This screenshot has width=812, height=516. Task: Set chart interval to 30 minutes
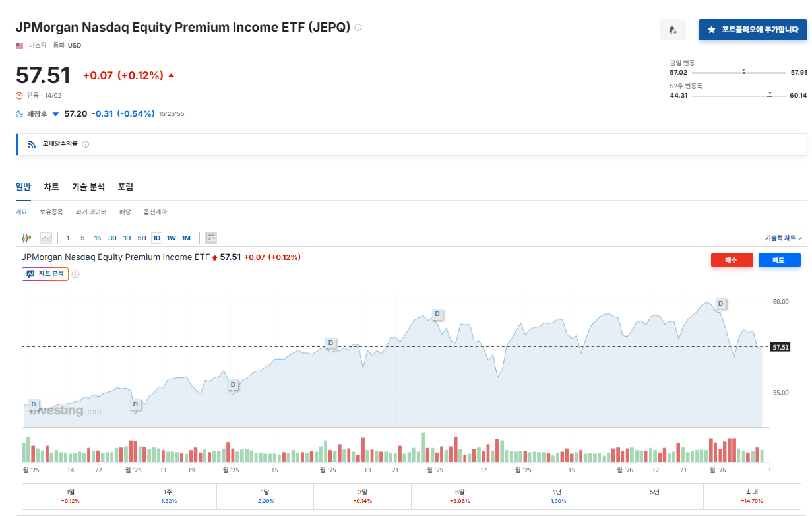tap(112, 238)
